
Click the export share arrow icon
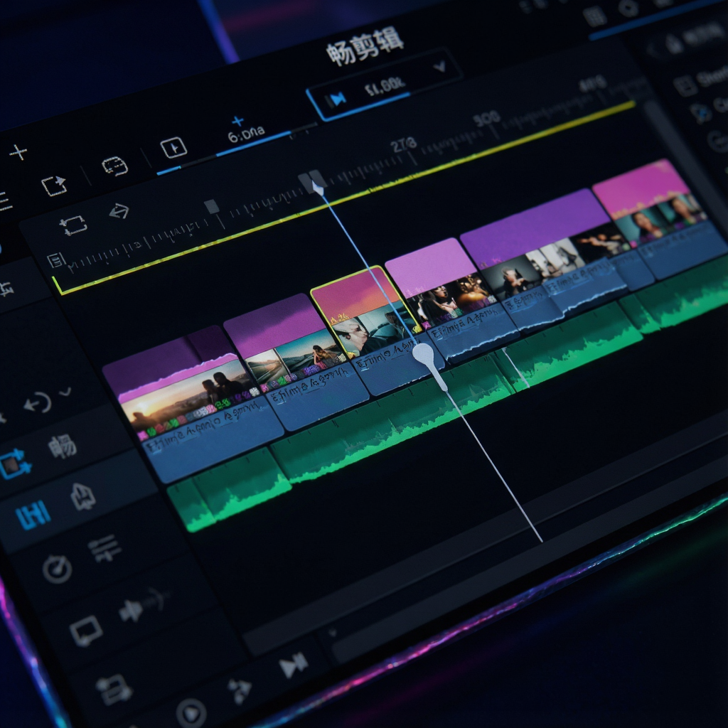tap(54, 186)
